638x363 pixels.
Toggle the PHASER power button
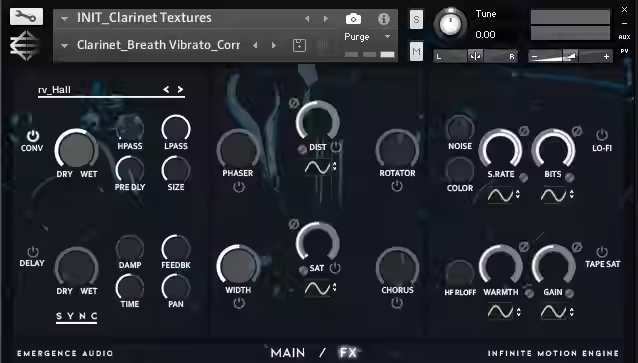(238, 187)
